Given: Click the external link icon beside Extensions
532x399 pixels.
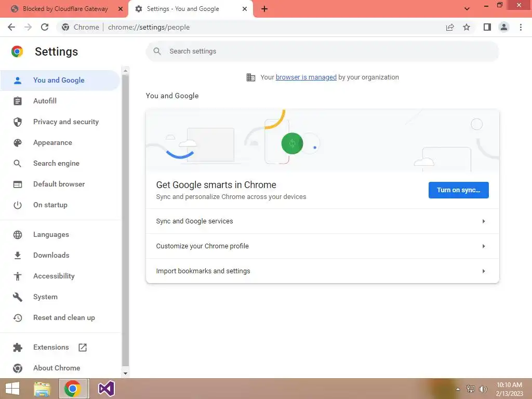Looking at the screenshot, I should (83, 348).
